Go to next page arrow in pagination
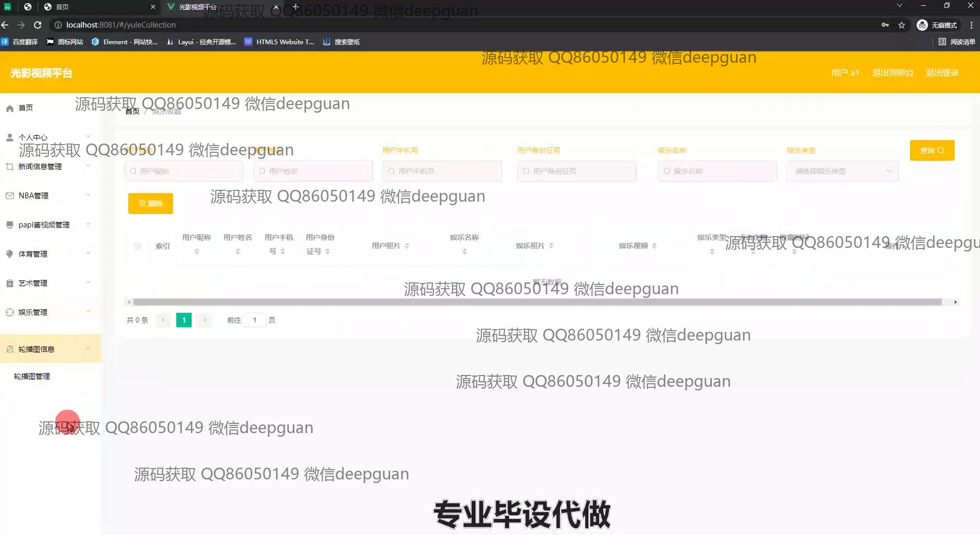980x535 pixels. click(204, 320)
